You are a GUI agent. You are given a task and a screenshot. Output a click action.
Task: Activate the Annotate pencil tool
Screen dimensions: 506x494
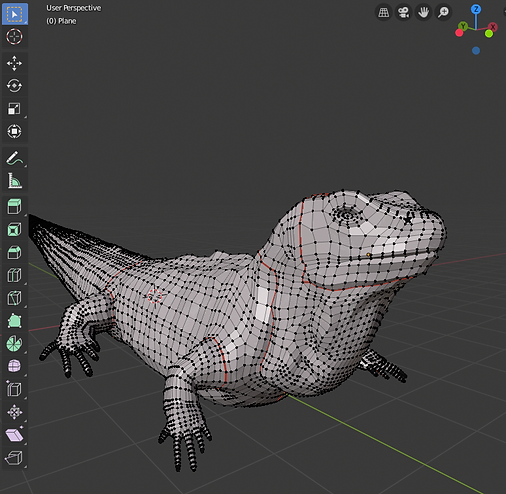pos(14,158)
